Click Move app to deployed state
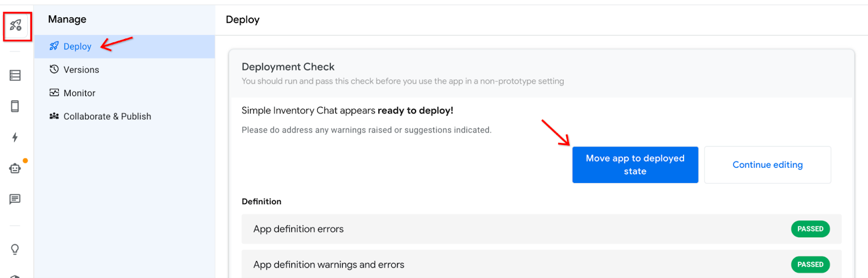The height and width of the screenshot is (278, 868). (635, 165)
